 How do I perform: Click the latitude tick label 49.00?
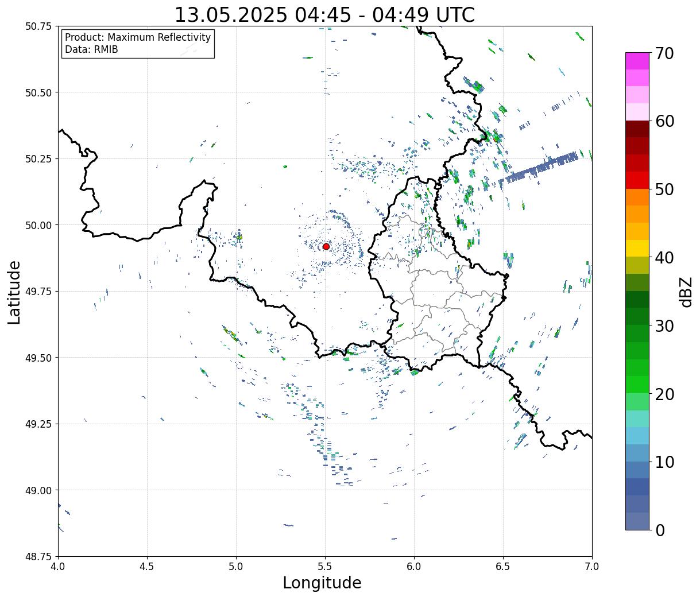point(38,490)
